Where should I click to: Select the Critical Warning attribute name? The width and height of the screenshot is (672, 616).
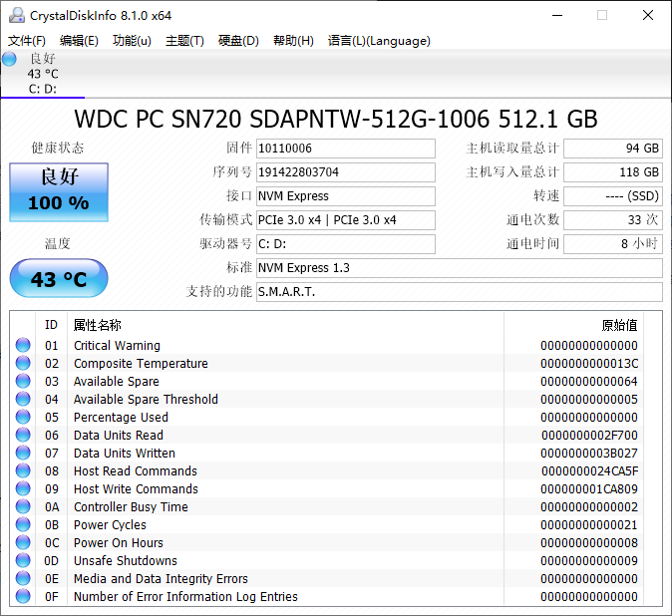pyautogui.click(x=117, y=345)
